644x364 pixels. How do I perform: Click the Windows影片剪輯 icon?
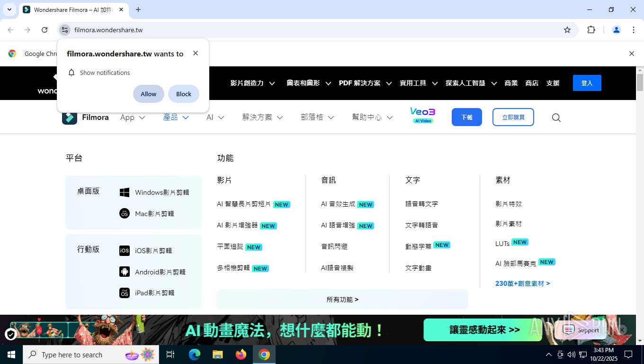125,192
